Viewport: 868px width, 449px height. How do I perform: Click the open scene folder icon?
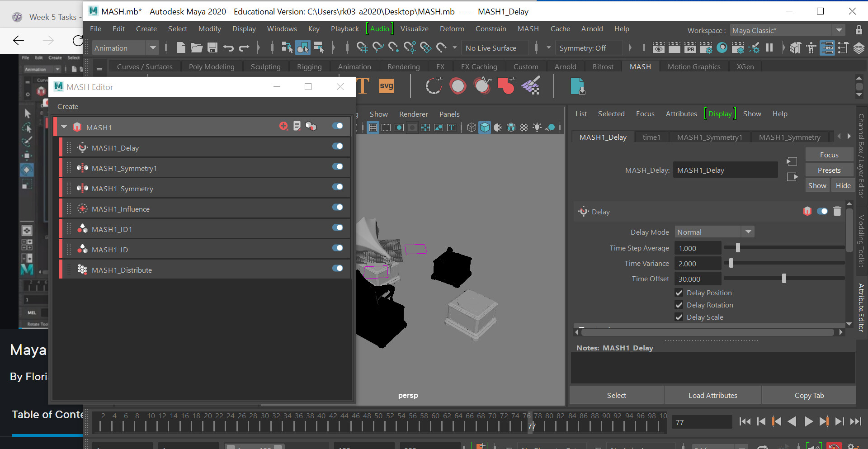click(x=196, y=47)
